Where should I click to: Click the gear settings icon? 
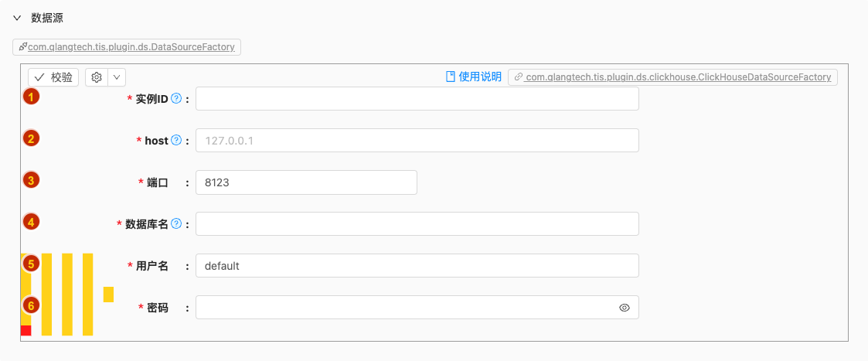[97, 77]
